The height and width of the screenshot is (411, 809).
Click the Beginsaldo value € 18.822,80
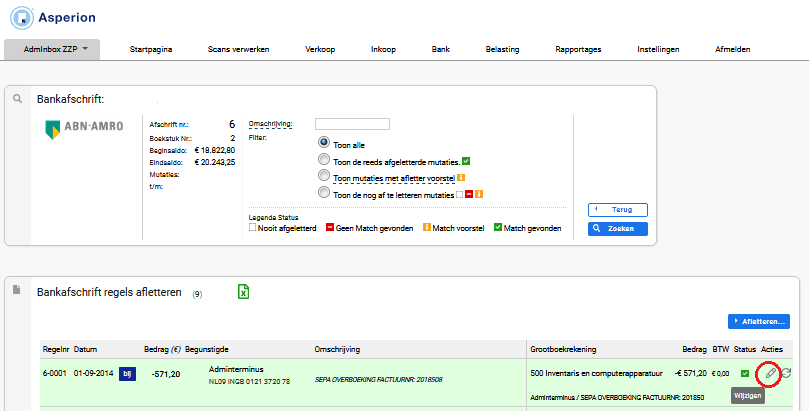[x=215, y=150]
